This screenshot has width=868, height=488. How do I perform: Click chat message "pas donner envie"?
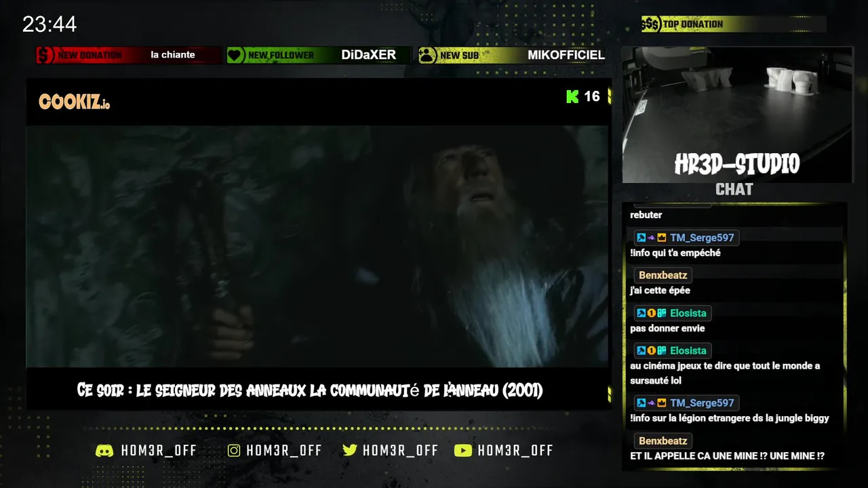coord(668,329)
